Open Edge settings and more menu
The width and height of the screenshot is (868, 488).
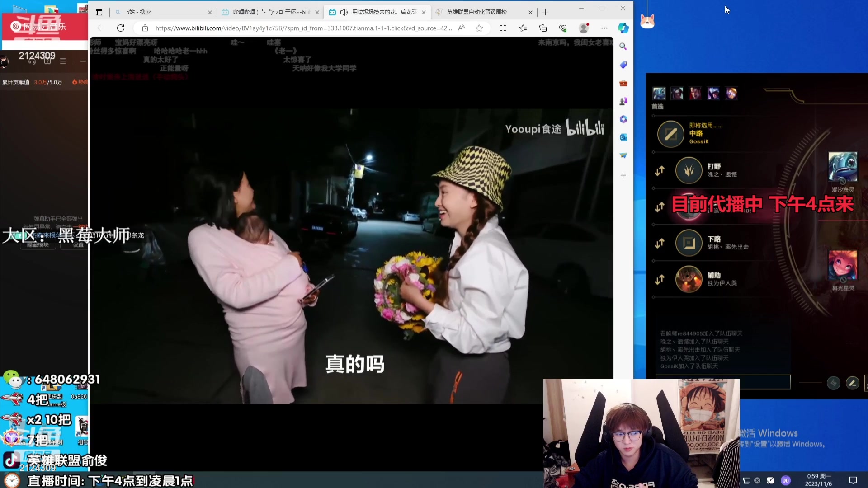click(x=604, y=28)
